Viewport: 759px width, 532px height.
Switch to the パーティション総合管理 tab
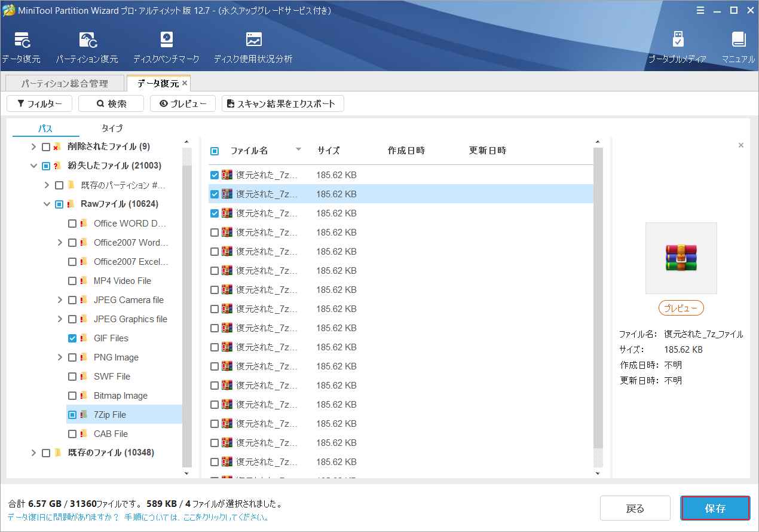pyautogui.click(x=64, y=83)
